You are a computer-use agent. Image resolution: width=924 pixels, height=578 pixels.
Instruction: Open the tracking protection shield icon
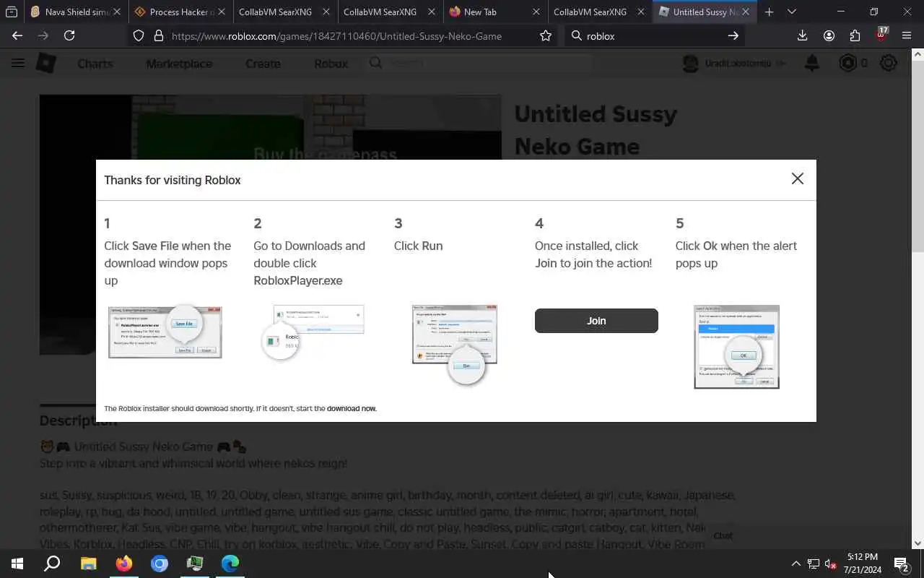click(x=139, y=35)
